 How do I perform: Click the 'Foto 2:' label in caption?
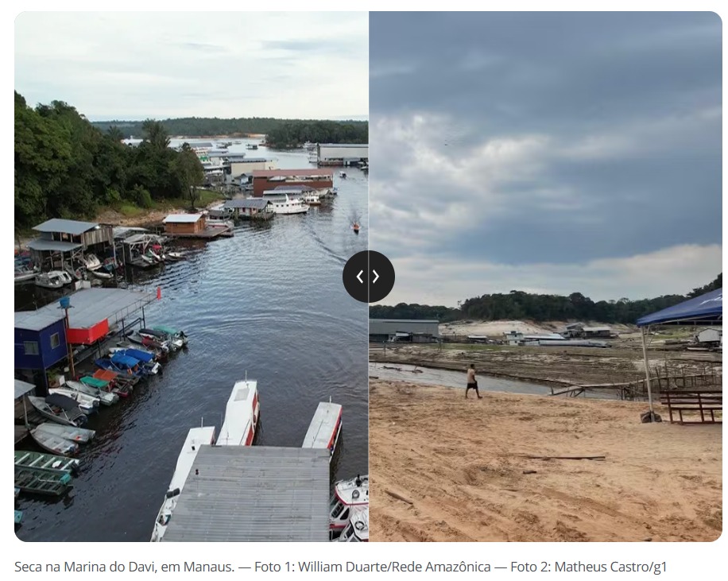coord(531,567)
